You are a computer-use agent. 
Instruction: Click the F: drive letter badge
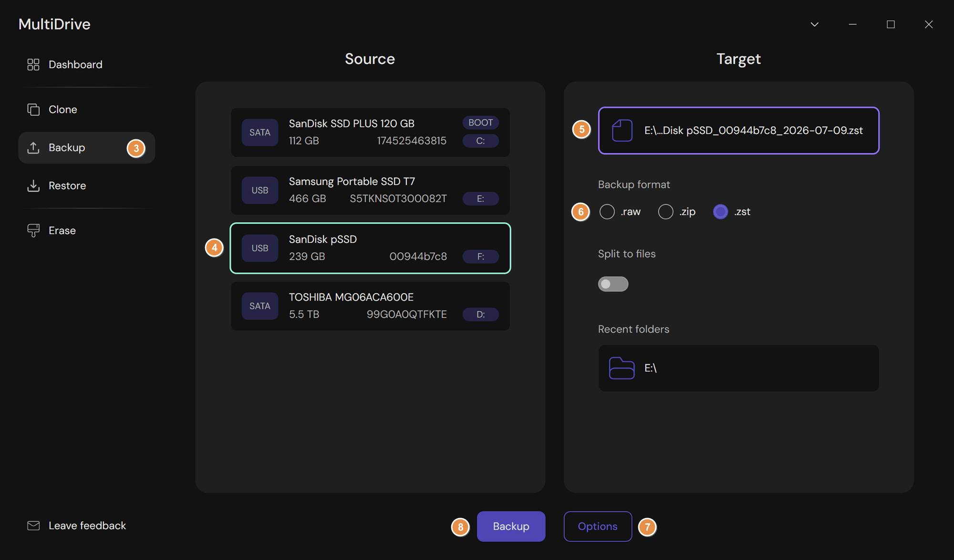pos(480,256)
